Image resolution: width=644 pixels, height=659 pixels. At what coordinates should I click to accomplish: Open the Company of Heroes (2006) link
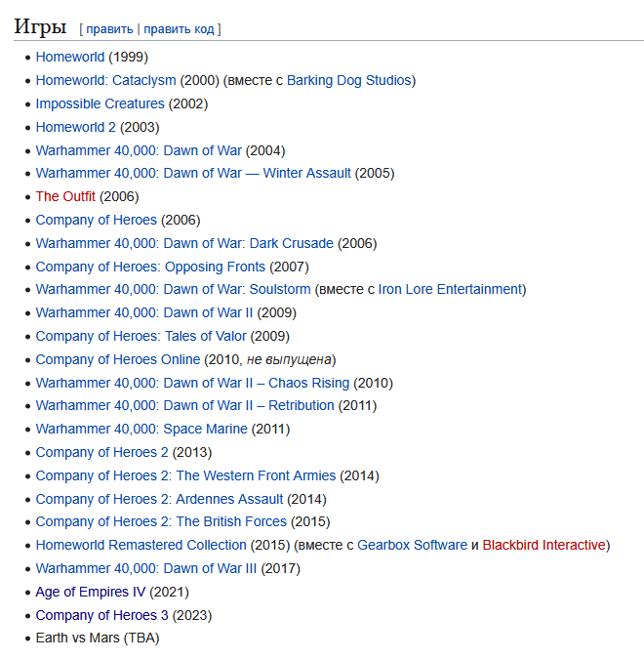pyautogui.click(x=97, y=221)
